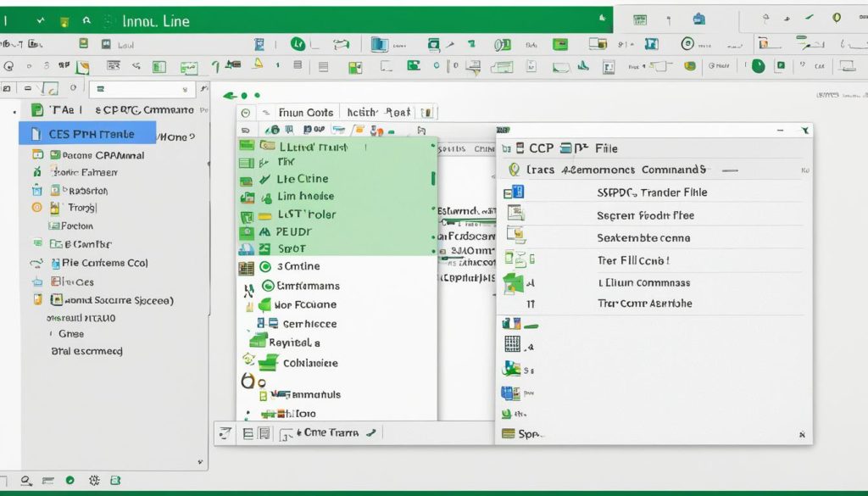The width and height of the screenshot is (868, 496).
Task: Click "SSfPDC, Trander Fihle" command
Action: tap(652, 192)
